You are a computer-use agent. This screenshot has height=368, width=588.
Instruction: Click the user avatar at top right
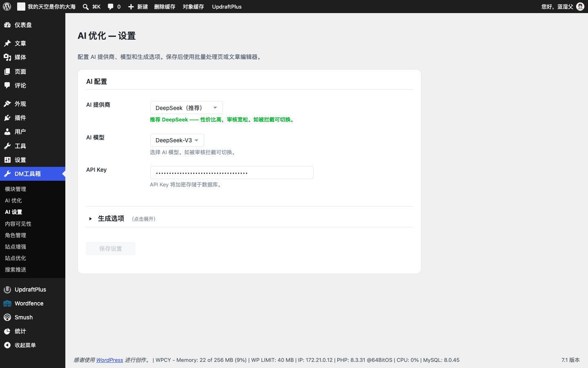pyautogui.click(x=580, y=7)
